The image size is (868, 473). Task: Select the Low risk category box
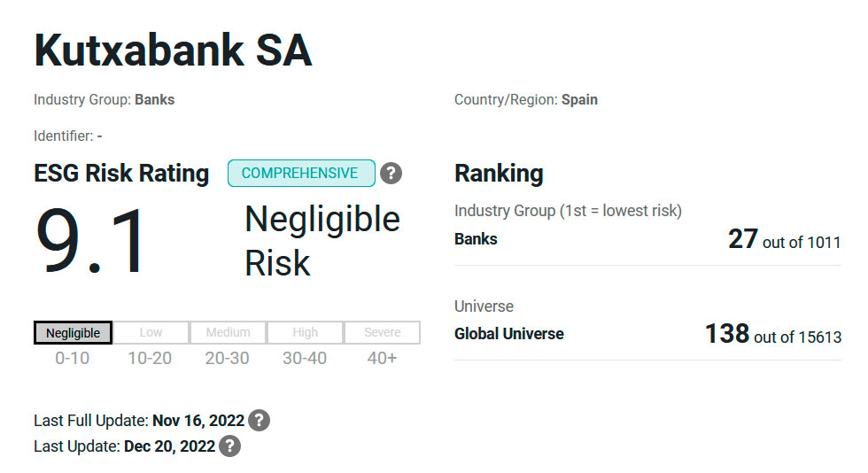point(151,332)
